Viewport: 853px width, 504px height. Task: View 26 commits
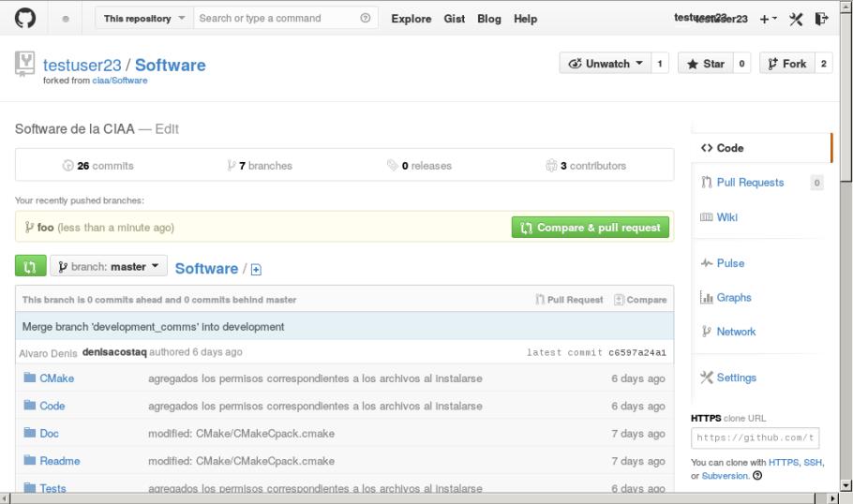click(97, 165)
